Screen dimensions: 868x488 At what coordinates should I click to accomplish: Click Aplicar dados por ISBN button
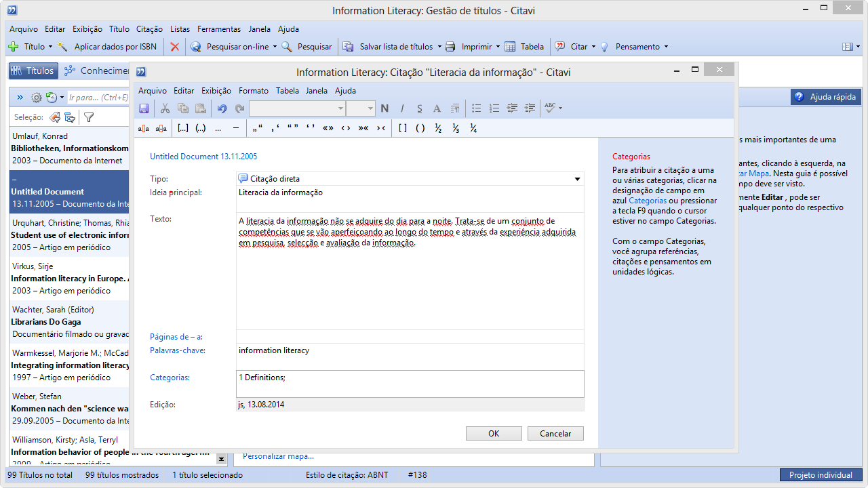pyautogui.click(x=108, y=47)
